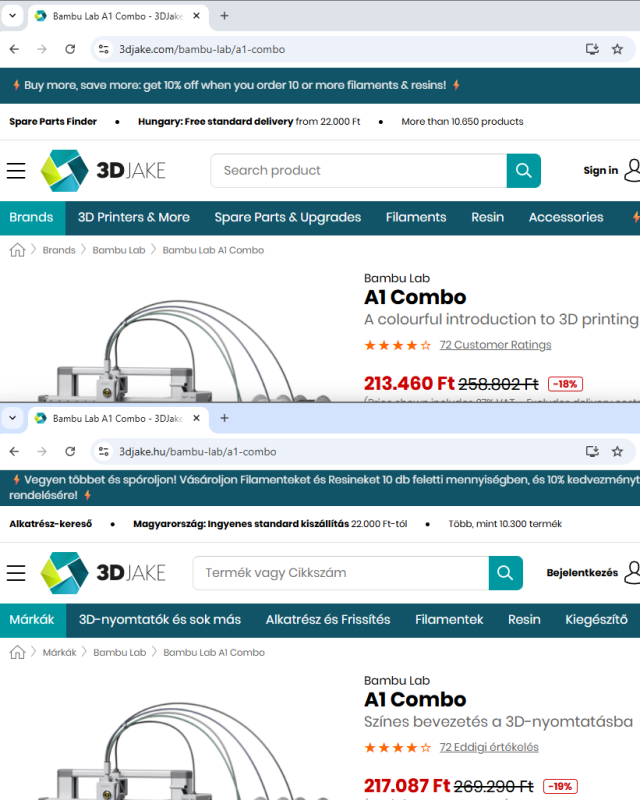Close the tab in the bottom browser window
640x800 pixels.
click(x=196, y=418)
